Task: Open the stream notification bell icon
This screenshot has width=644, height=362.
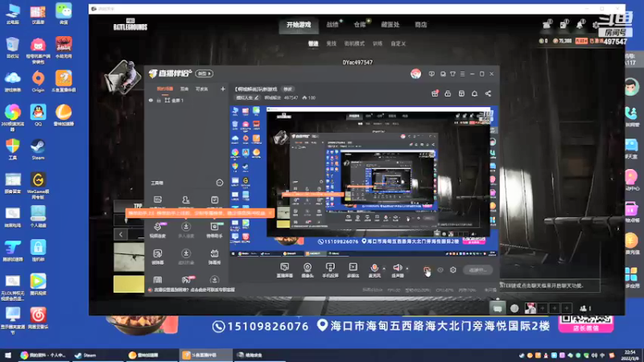Action: coord(474,93)
